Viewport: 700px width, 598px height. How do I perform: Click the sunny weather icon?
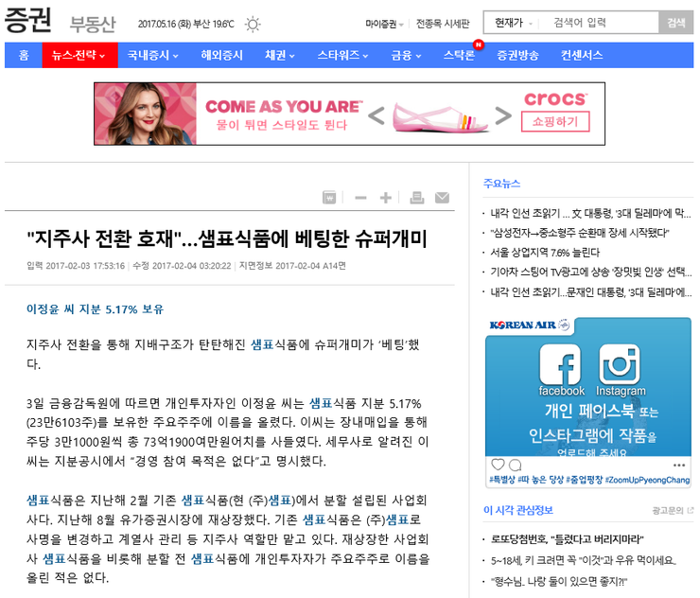[253, 24]
